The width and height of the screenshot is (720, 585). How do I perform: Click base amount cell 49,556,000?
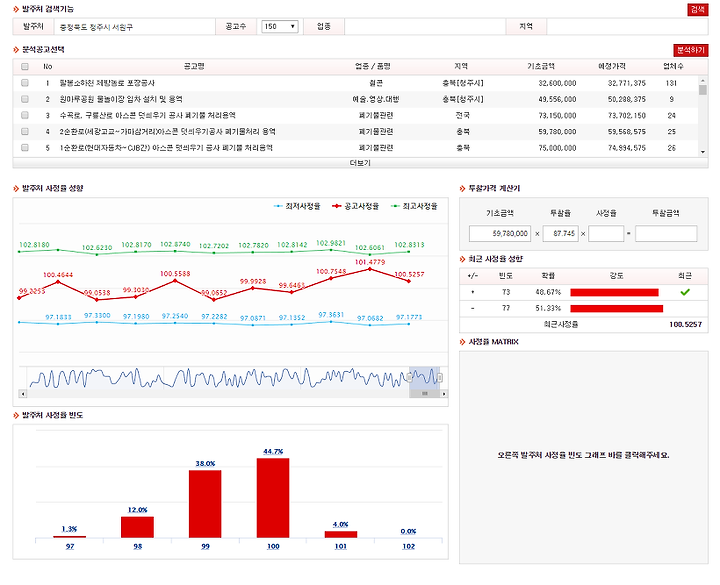(557, 99)
